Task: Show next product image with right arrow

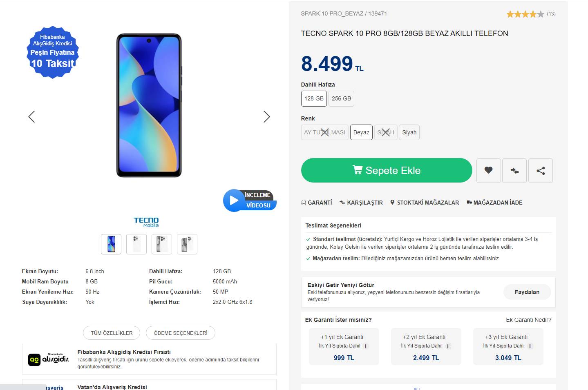Action: click(267, 117)
